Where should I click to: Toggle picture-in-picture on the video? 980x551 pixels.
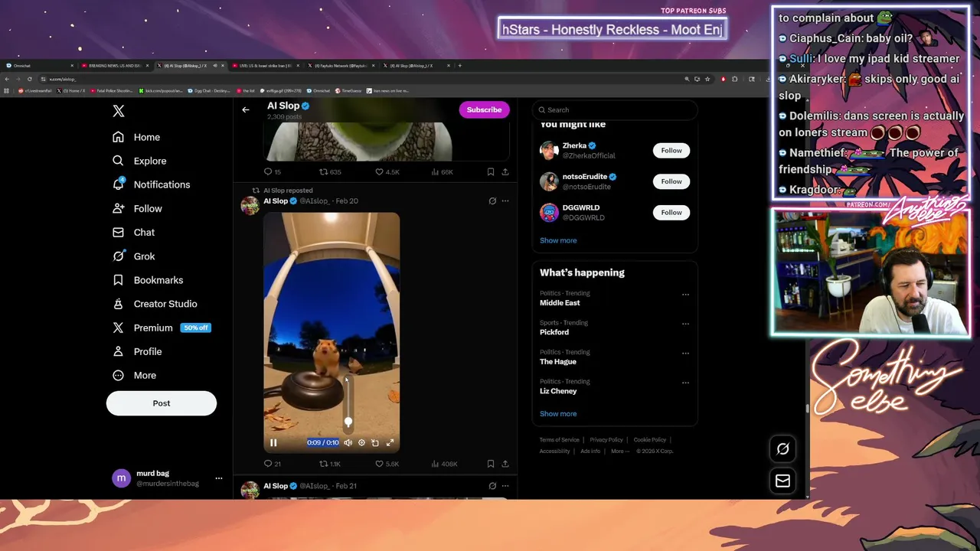pos(375,442)
